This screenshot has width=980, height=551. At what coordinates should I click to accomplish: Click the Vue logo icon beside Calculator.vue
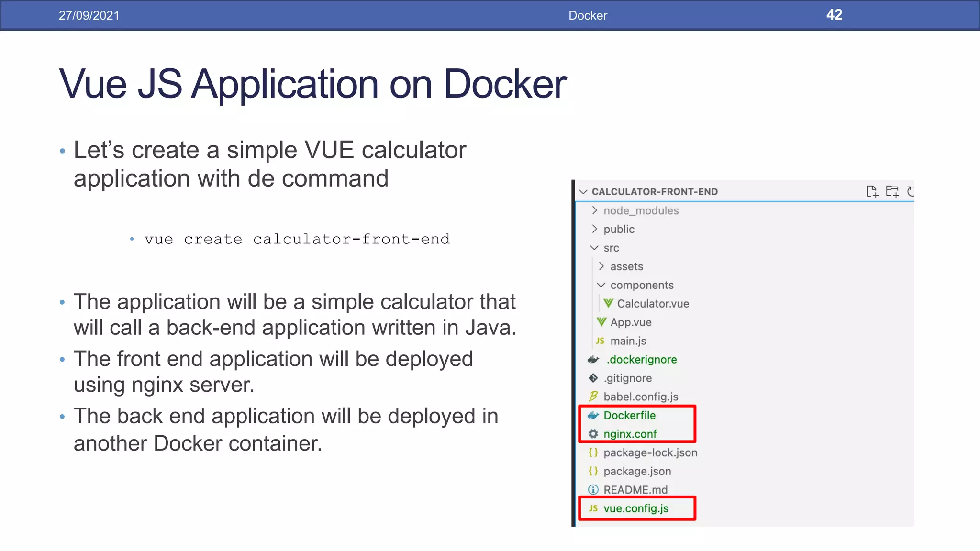point(608,303)
